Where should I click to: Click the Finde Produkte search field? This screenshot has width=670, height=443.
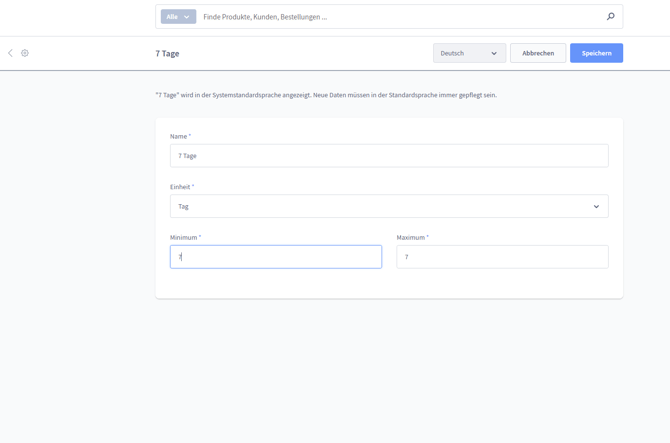pyautogui.click(x=400, y=17)
